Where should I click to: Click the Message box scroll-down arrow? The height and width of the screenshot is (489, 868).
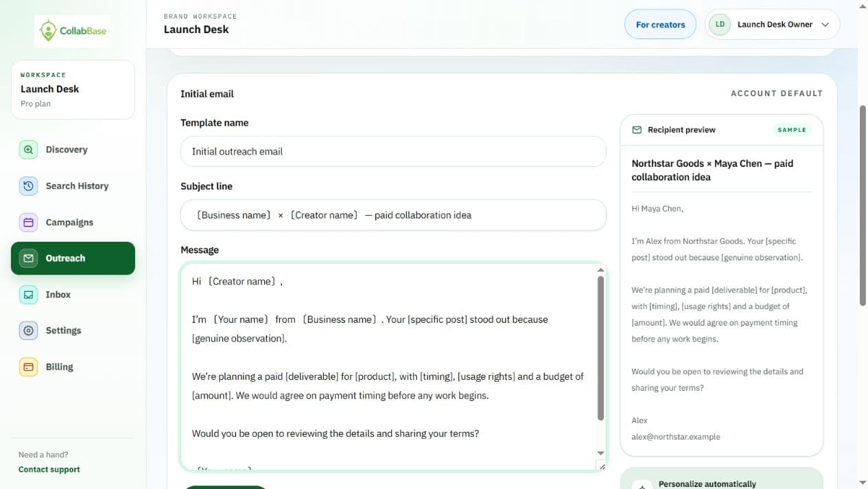pos(601,453)
